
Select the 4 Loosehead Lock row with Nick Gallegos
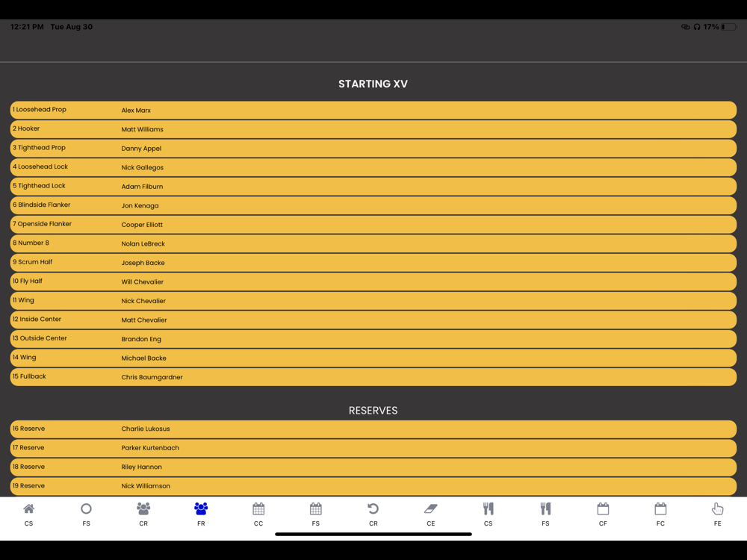pos(373,167)
